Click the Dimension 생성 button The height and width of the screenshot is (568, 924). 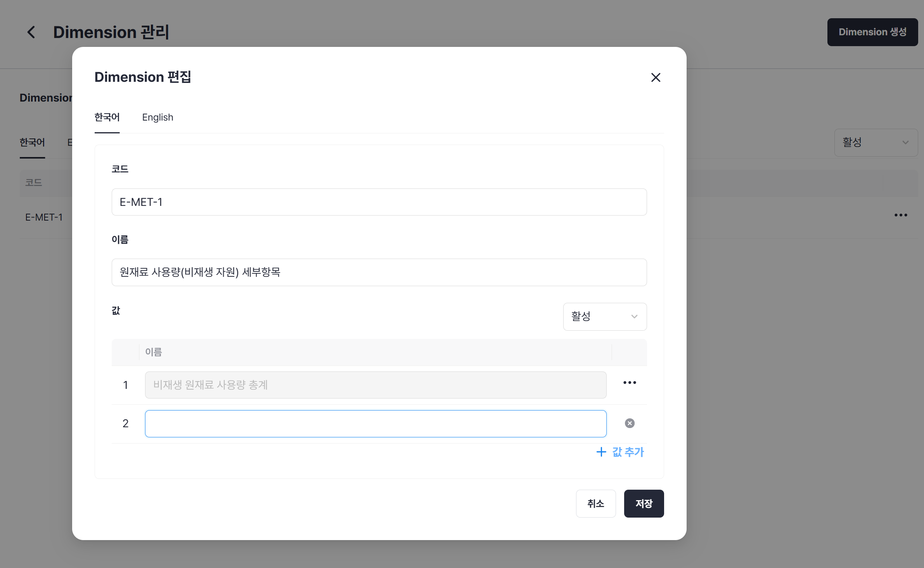[x=872, y=32]
